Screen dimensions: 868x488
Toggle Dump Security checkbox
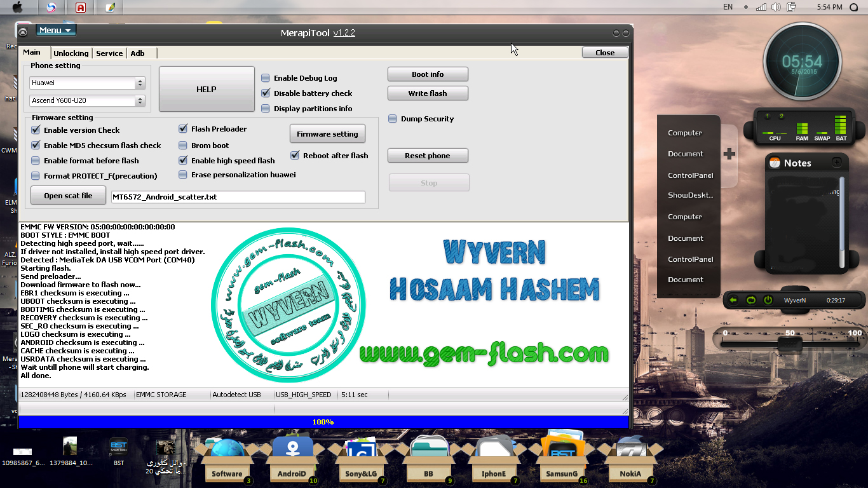pos(393,119)
